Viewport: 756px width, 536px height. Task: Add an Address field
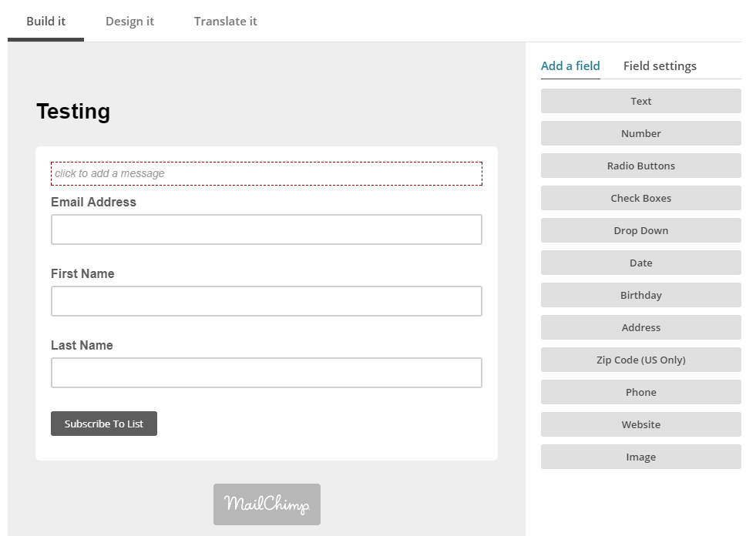[640, 327]
